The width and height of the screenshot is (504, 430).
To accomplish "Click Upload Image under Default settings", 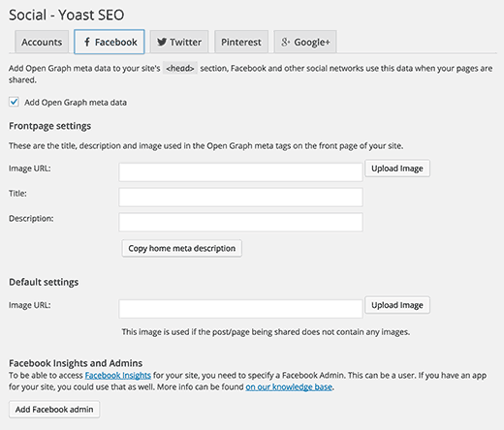I will coord(397,305).
